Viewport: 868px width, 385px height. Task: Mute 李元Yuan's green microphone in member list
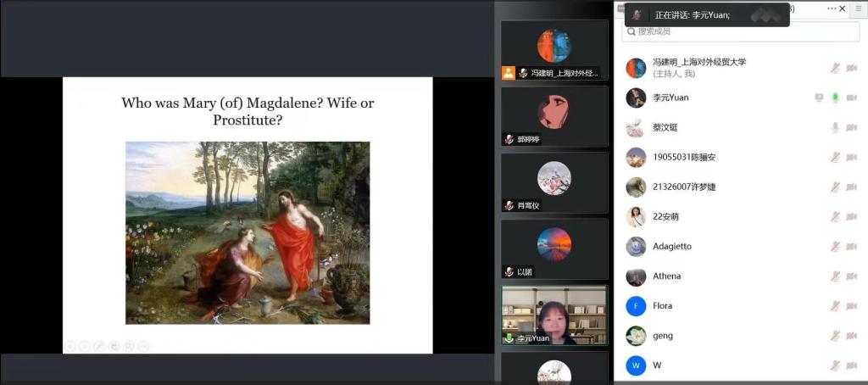(x=835, y=98)
